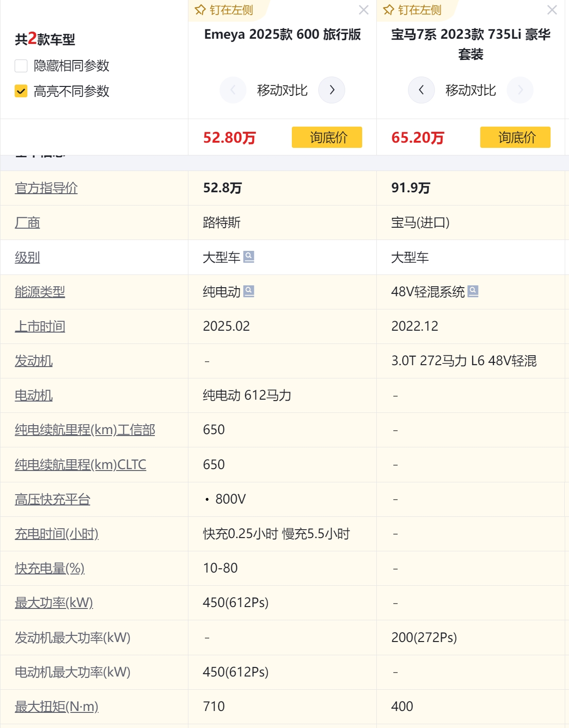
Task: Open 纯电续航里程(km)CLTC link
Action: [x=80, y=465]
